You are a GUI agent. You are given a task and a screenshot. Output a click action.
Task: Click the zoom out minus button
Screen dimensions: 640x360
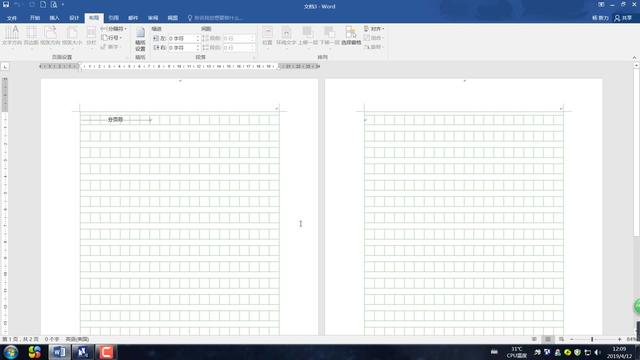point(572,339)
